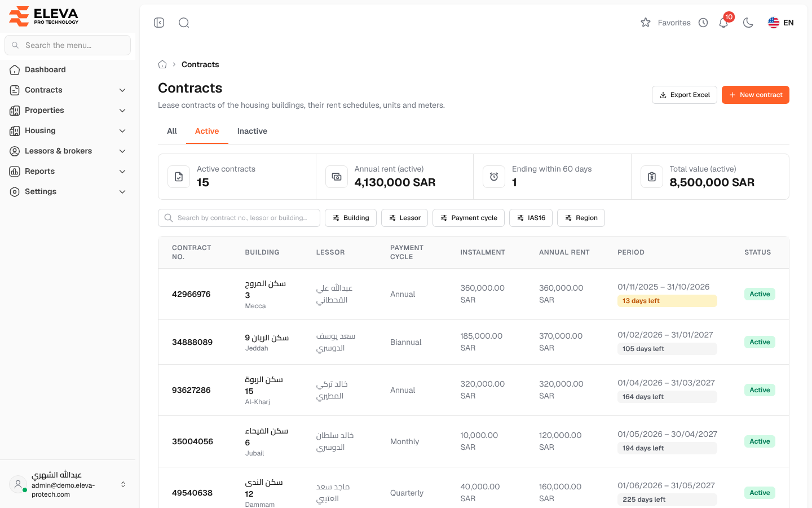
Task: Open notifications bell with 10 badge
Action: [724, 21]
